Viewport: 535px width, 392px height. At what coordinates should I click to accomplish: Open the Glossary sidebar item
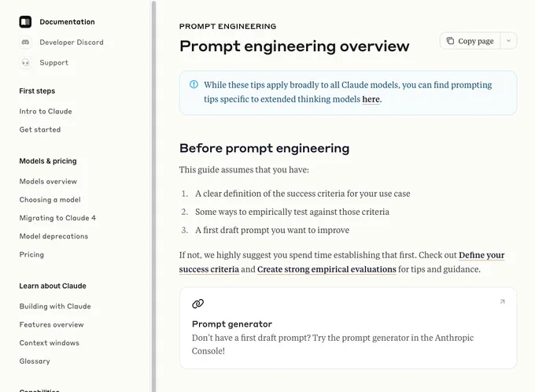click(35, 361)
